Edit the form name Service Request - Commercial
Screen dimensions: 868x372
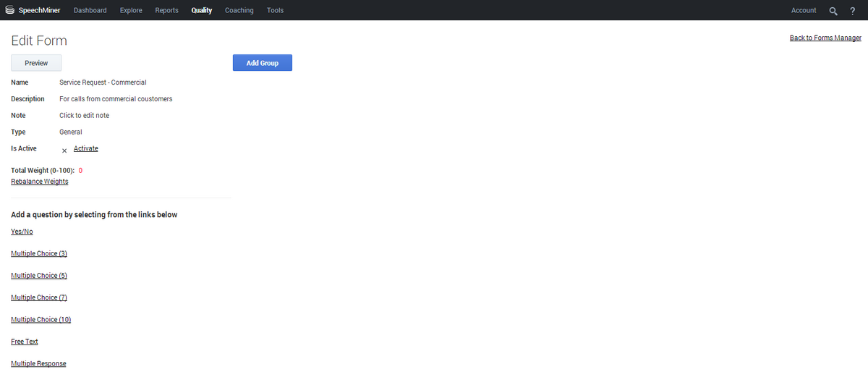(103, 83)
